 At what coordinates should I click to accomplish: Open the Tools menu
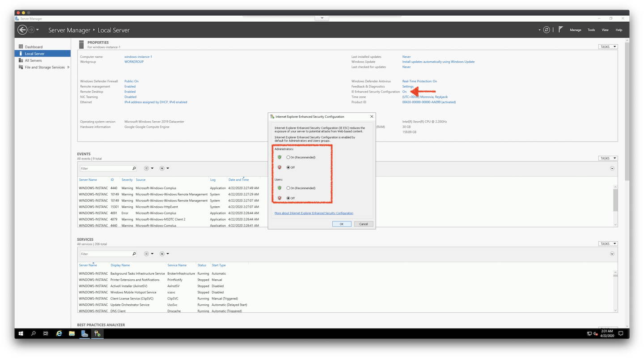tap(591, 30)
